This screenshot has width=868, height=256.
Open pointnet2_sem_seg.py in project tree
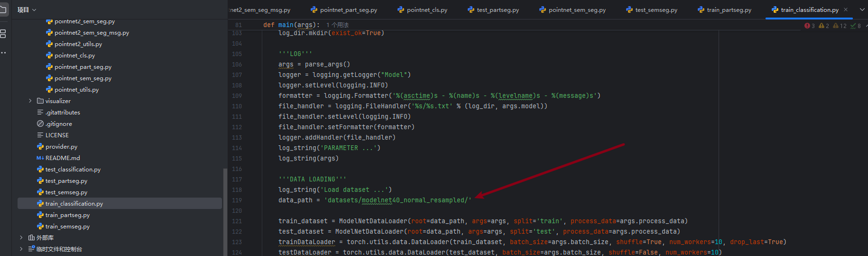click(84, 21)
